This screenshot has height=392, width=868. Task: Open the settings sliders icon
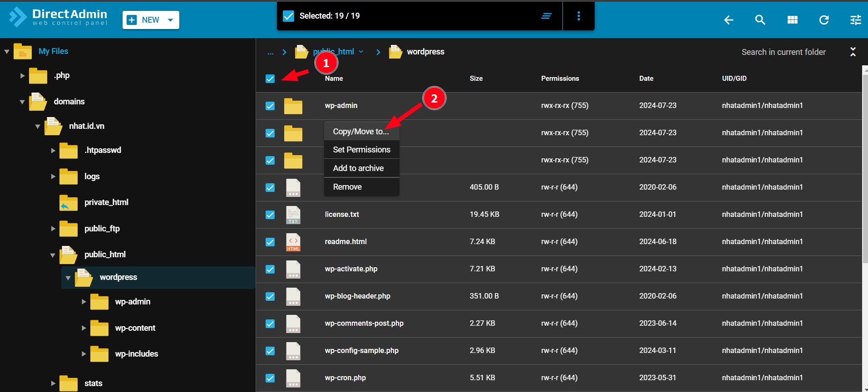pos(856,20)
